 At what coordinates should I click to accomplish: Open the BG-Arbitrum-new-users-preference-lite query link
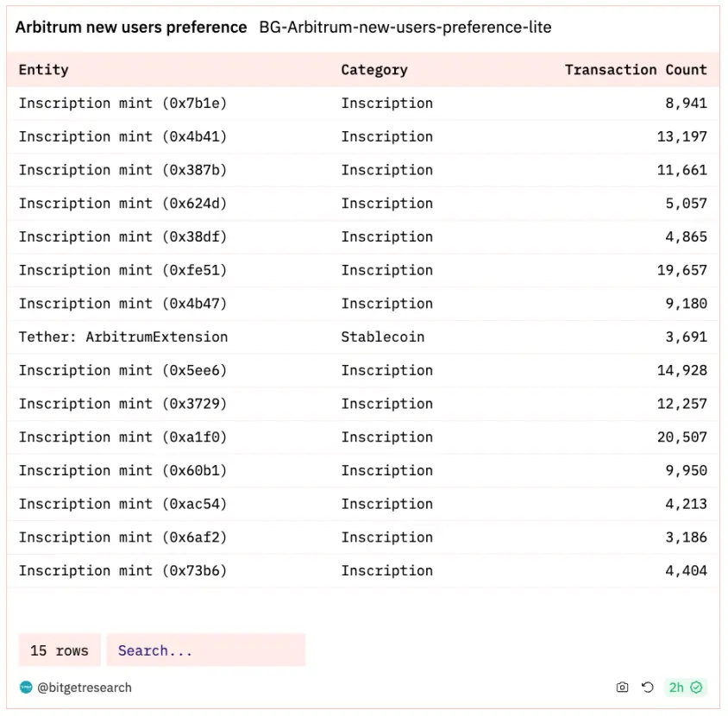point(405,27)
